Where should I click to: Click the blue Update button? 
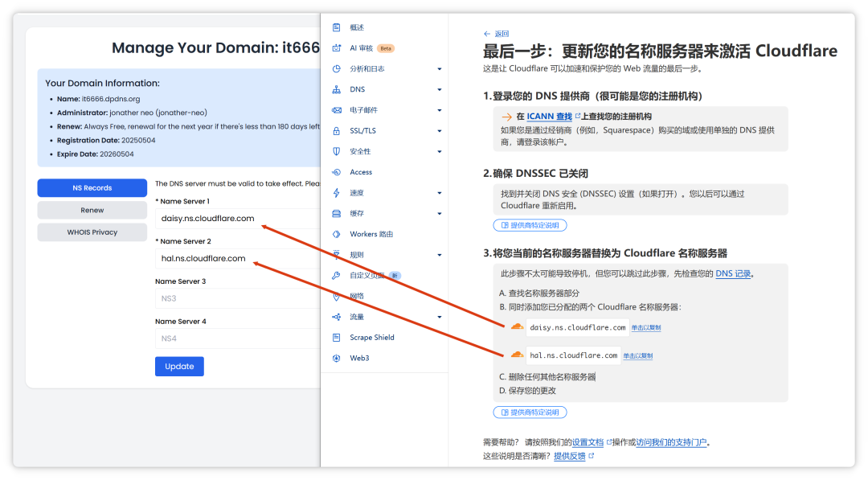[179, 367]
